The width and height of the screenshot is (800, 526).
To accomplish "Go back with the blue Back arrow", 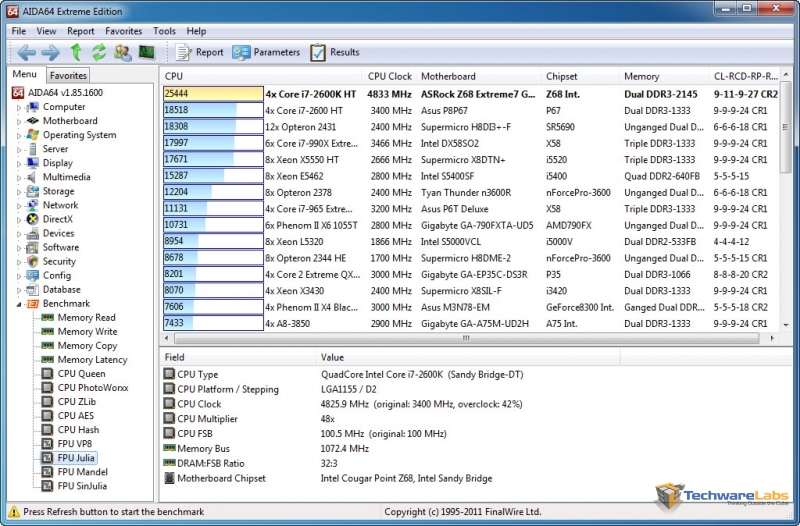I will (x=26, y=52).
